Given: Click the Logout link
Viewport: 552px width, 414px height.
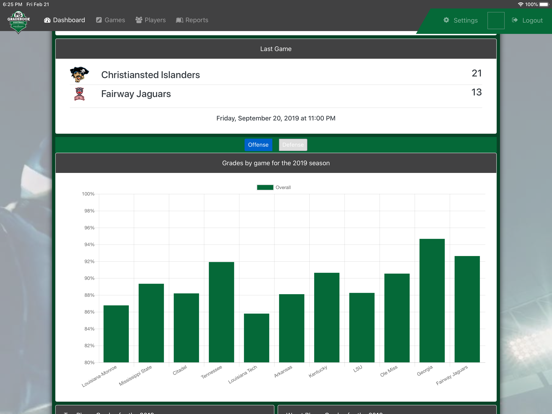Looking at the screenshot, I should (527, 20).
